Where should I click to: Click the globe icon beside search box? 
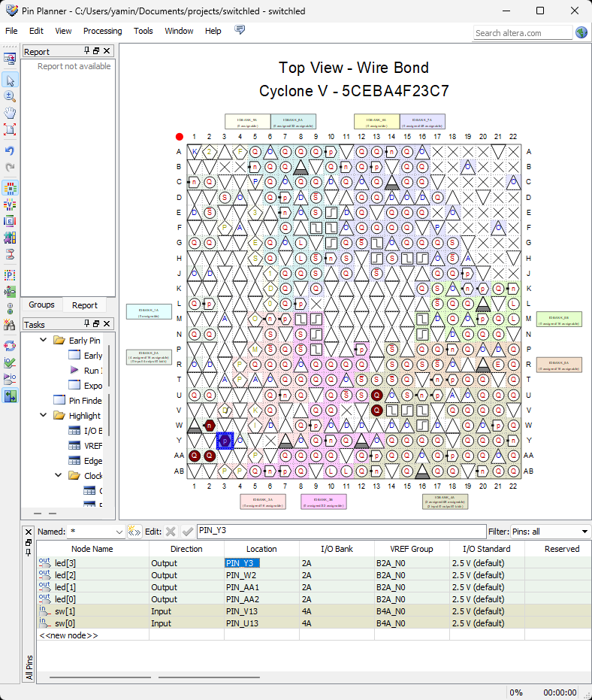pos(581,32)
